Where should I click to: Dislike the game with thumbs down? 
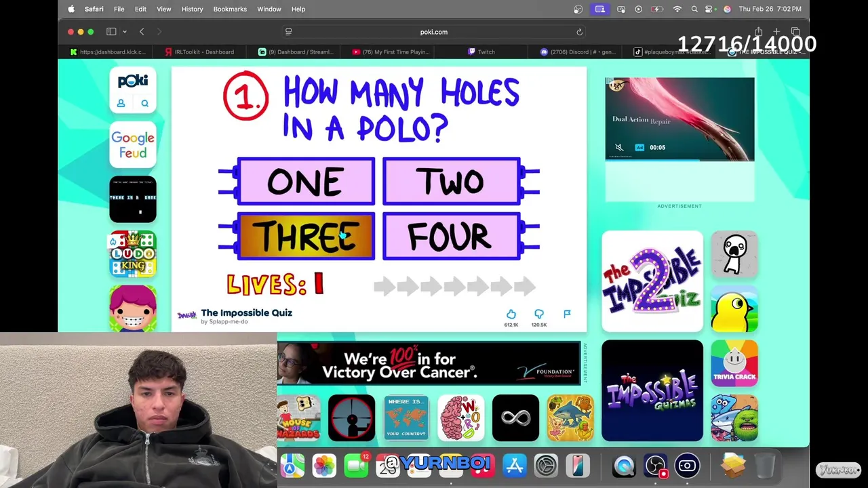(539, 314)
